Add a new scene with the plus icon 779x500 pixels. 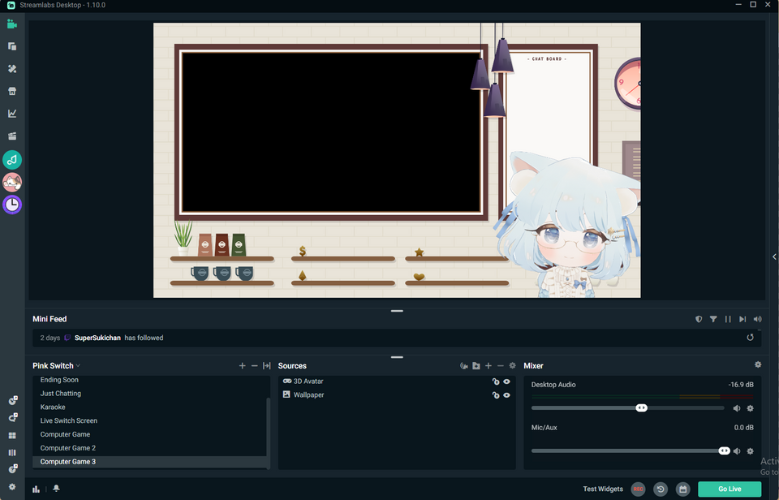click(242, 366)
